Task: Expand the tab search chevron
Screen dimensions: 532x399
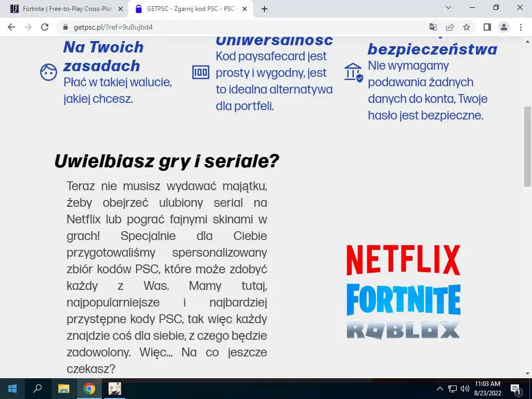Action: (x=448, y=7)
